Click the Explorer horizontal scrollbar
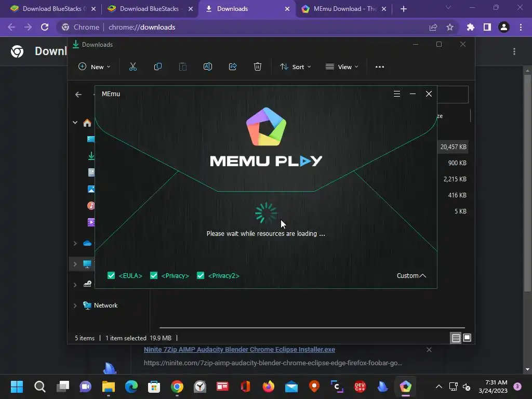This screenshot has height=399, width=532. point(312,328)
